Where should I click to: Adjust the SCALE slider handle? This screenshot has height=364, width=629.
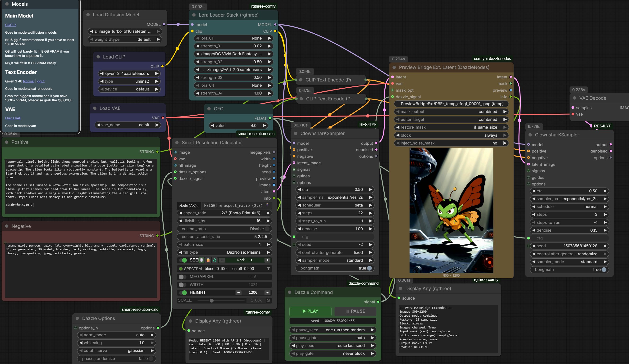click(x=211, y=300)
